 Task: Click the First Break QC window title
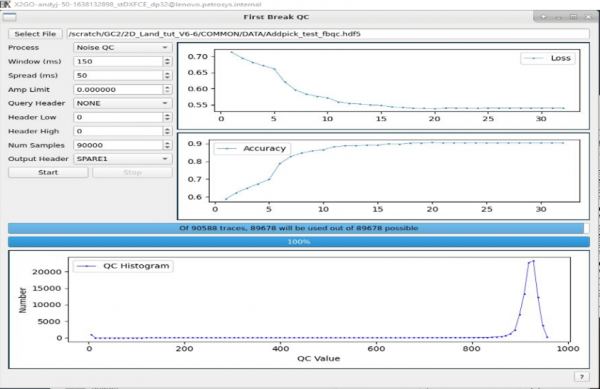click(276, 17)
